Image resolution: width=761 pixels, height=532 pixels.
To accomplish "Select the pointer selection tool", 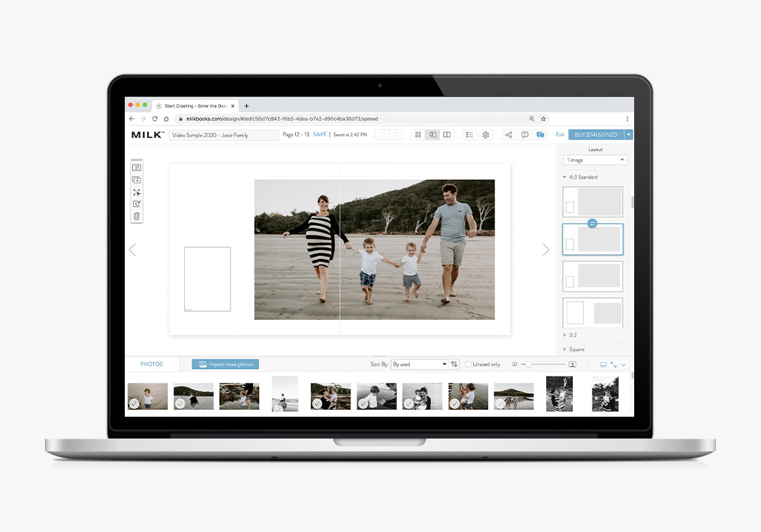I will coord(137,192).
